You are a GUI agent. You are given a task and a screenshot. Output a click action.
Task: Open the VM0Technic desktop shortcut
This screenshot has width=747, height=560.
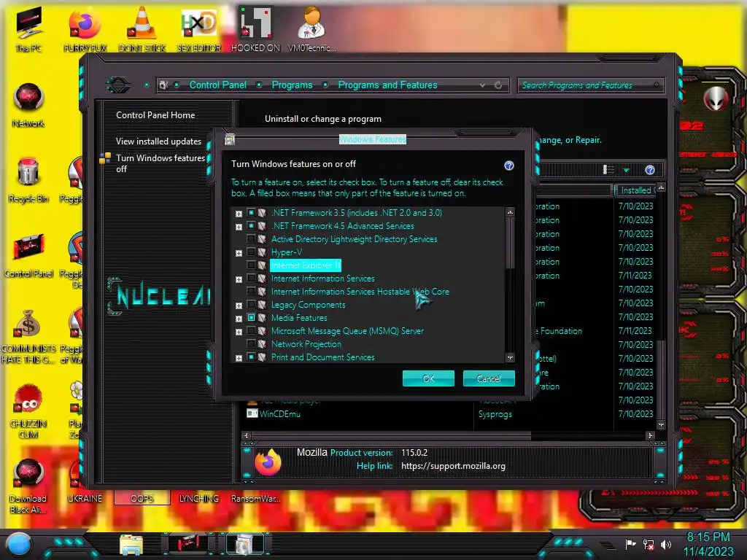click(x=311, y=28)
